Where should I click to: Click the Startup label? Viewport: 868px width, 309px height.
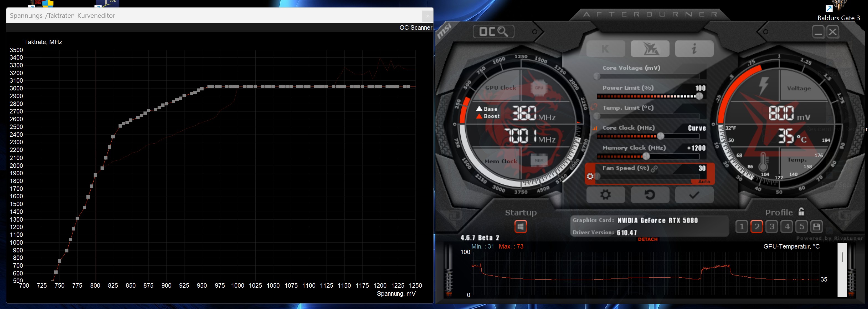coord(521,212)
